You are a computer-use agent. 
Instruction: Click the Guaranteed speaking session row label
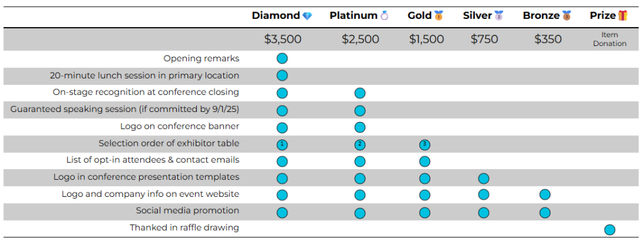pos(125,109)
